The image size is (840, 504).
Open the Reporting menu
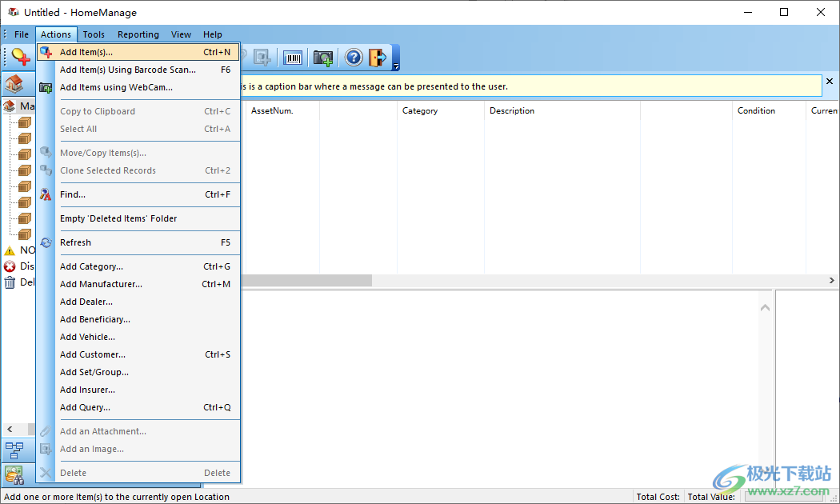138,34
